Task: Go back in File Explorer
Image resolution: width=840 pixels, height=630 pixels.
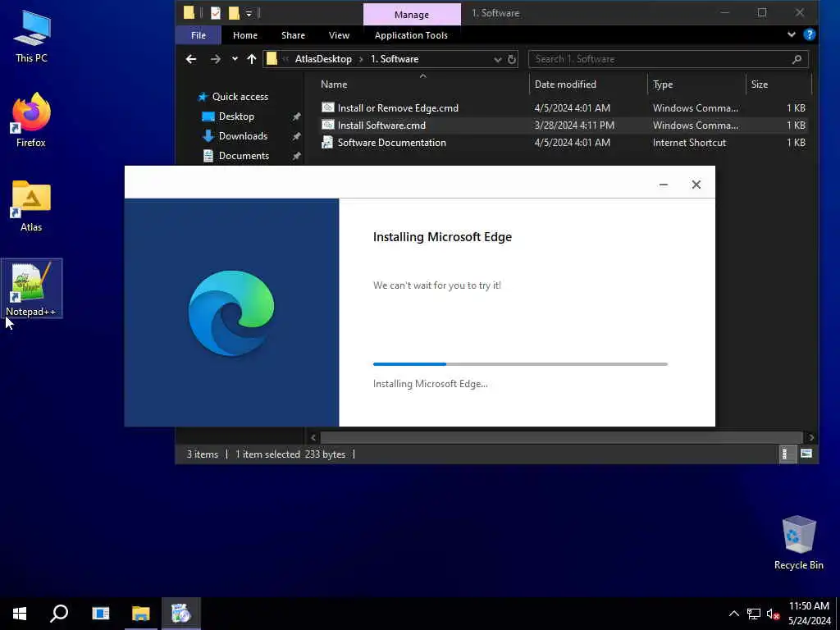Action: (x=191, y=59)
